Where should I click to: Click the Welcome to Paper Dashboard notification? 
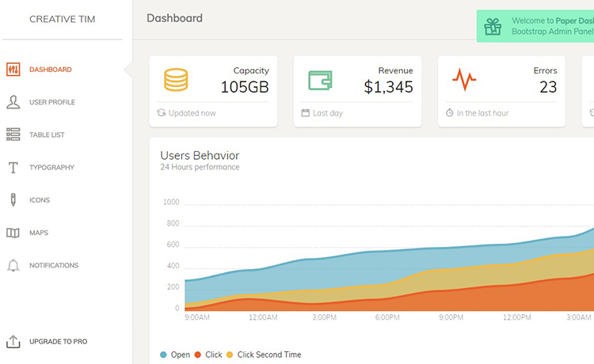[x=535, y=26]
